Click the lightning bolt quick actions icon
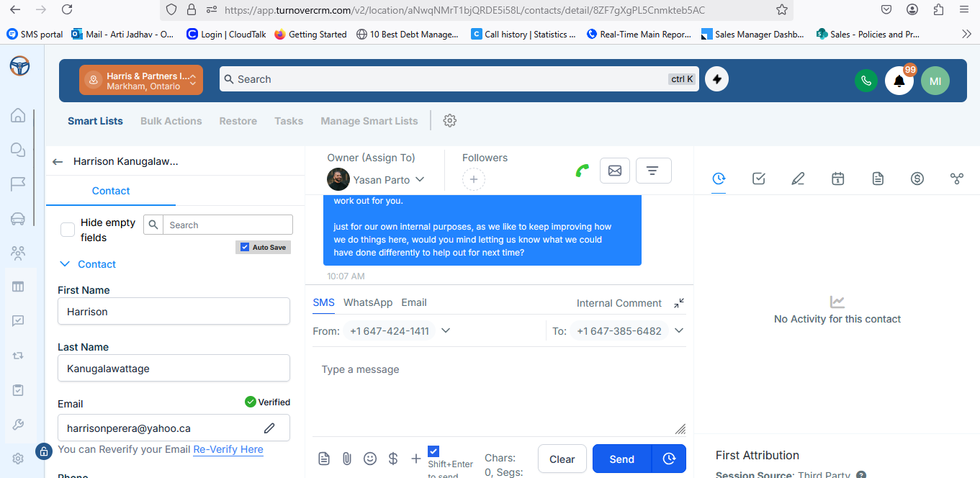 716,79
